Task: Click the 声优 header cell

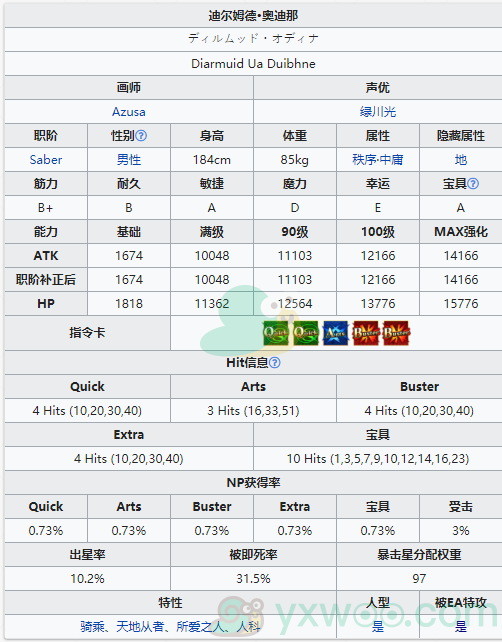Action: [x=378, y=88]
